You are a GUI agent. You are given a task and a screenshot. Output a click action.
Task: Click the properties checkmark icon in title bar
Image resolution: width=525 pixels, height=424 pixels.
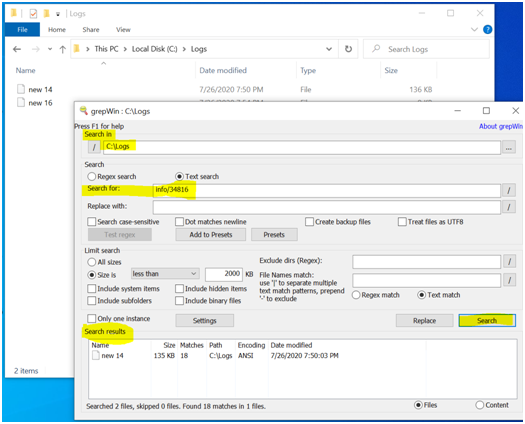click(x=33, y=13)
